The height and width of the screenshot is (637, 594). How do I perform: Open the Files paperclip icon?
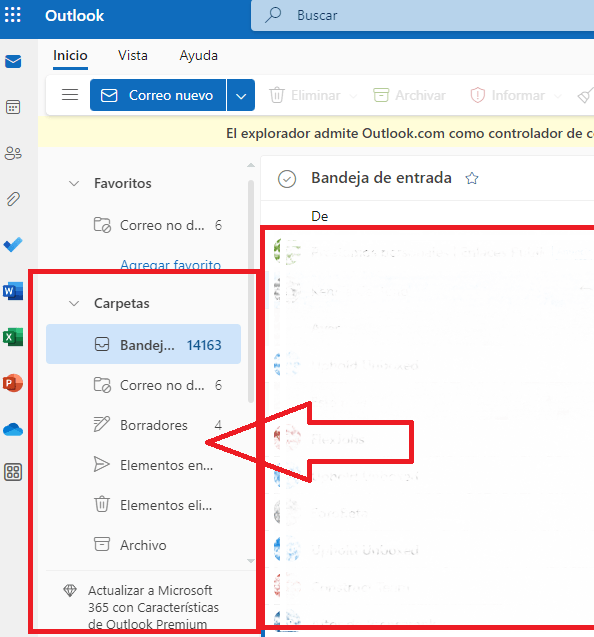(x=13, y=199)
